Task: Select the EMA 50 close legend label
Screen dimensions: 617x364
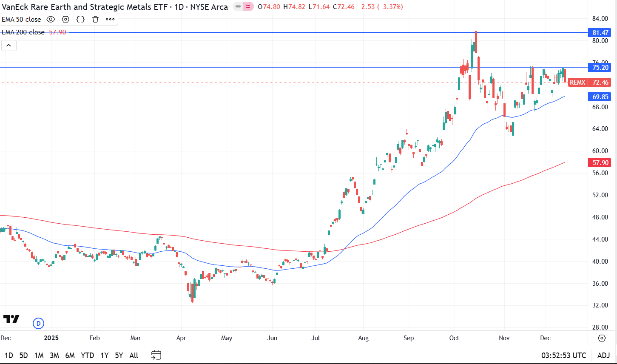Action: click(22, 19)
